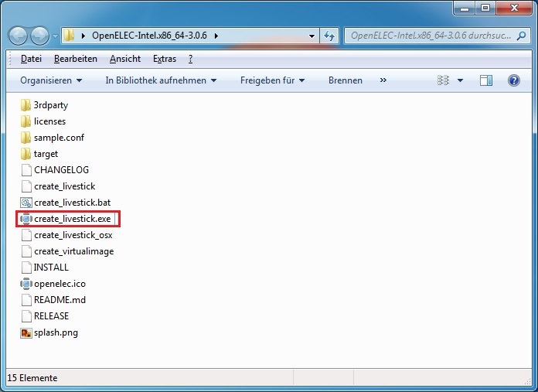Screen dimensions: 538x392
Task: Click the 'CHANGELOG' file name
Action: point(61,170)
